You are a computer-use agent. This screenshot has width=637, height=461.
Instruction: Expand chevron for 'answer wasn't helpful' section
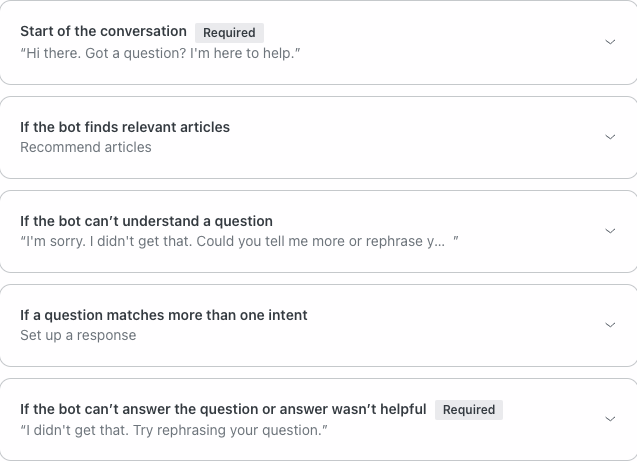(x=610, y=419)
